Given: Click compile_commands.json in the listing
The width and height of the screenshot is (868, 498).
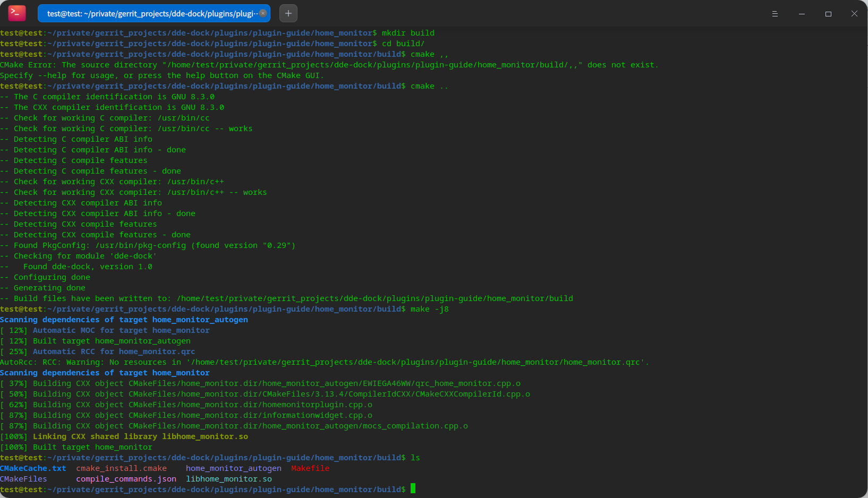Looking at the screenshot, I should tap(126, 479).
